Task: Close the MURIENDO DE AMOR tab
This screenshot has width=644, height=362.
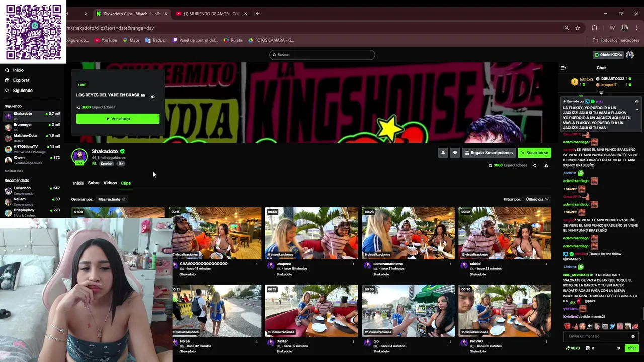Action: [246, 14]
